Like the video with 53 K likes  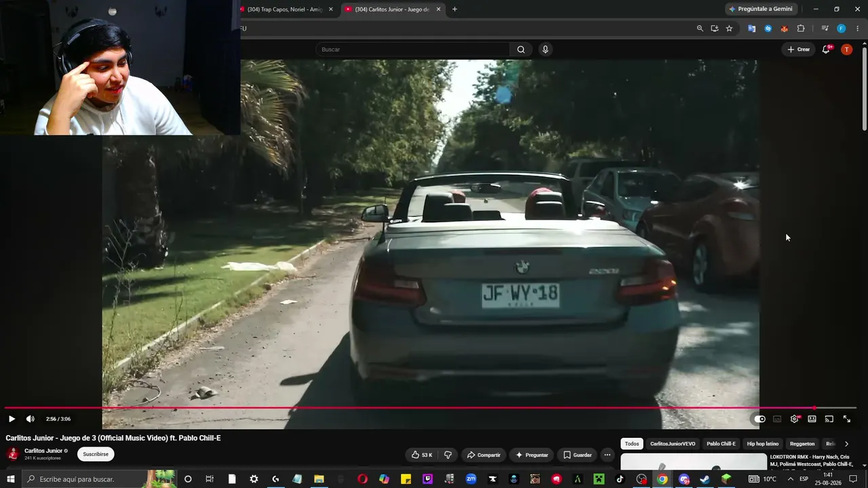tap(422, 455)
